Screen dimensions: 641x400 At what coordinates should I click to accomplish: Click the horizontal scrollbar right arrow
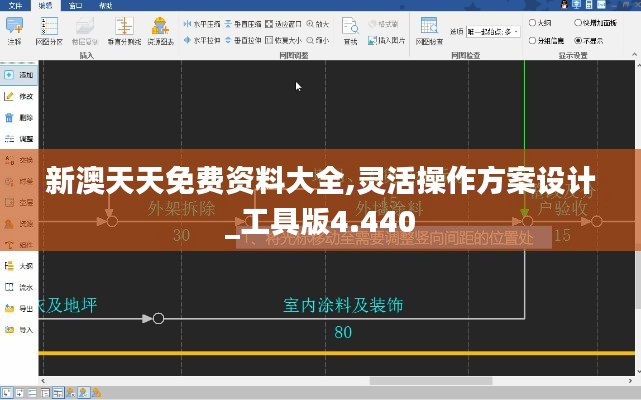[x=630, y=381]
